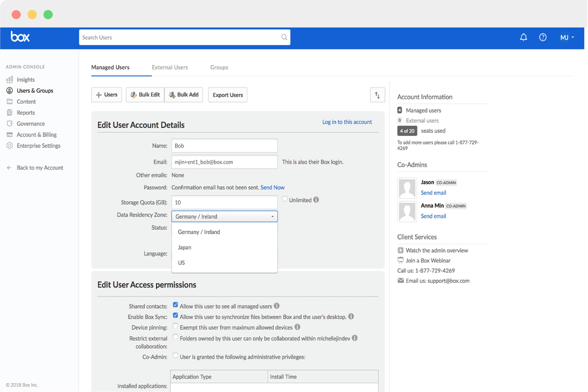Image resolution: width=588 pixels, height=392 pixels.
Task: Click the Users & Groups person icon
Action: [x=10, y=90]
